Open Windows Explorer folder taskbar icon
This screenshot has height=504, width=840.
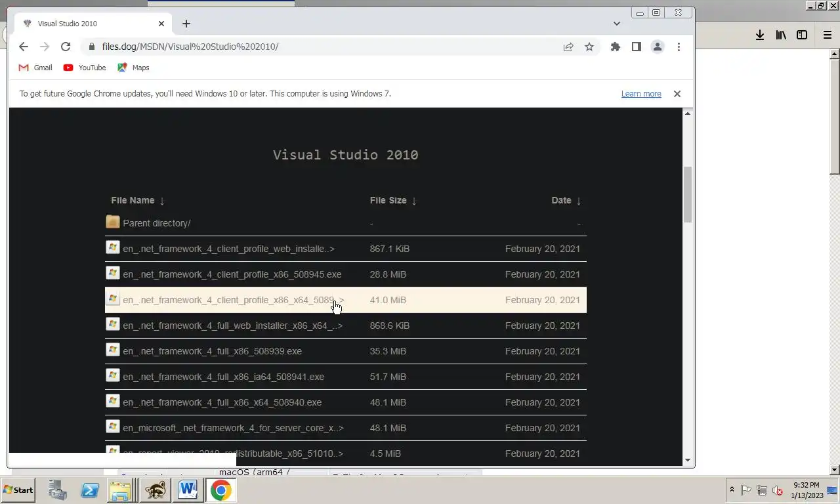[x=121, y=490]
